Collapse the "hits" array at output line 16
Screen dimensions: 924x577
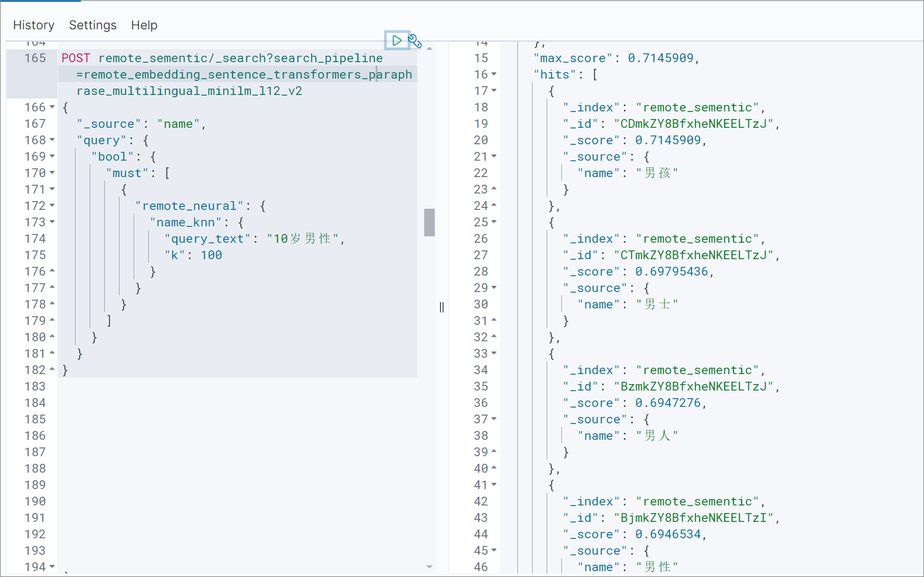pos(494,74)
